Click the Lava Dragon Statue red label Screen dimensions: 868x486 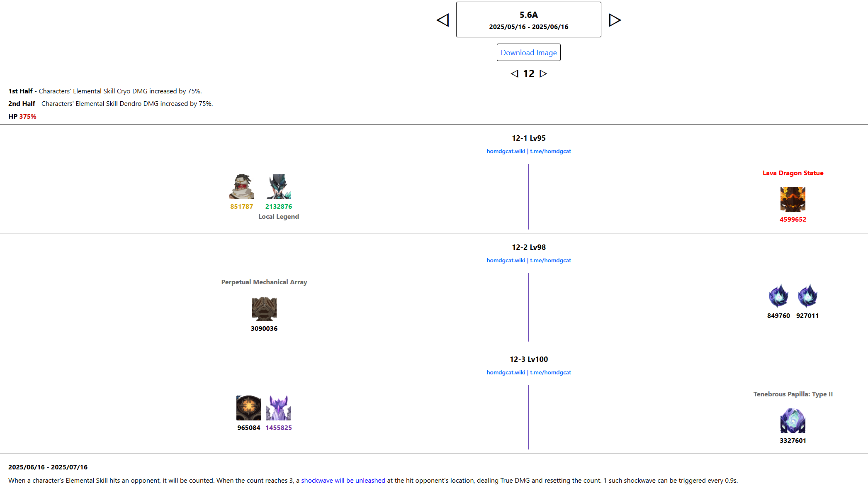click(793, 173)
